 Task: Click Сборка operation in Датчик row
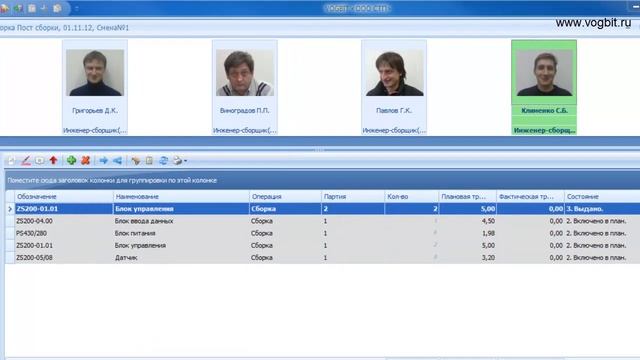(x=285, y=258)
